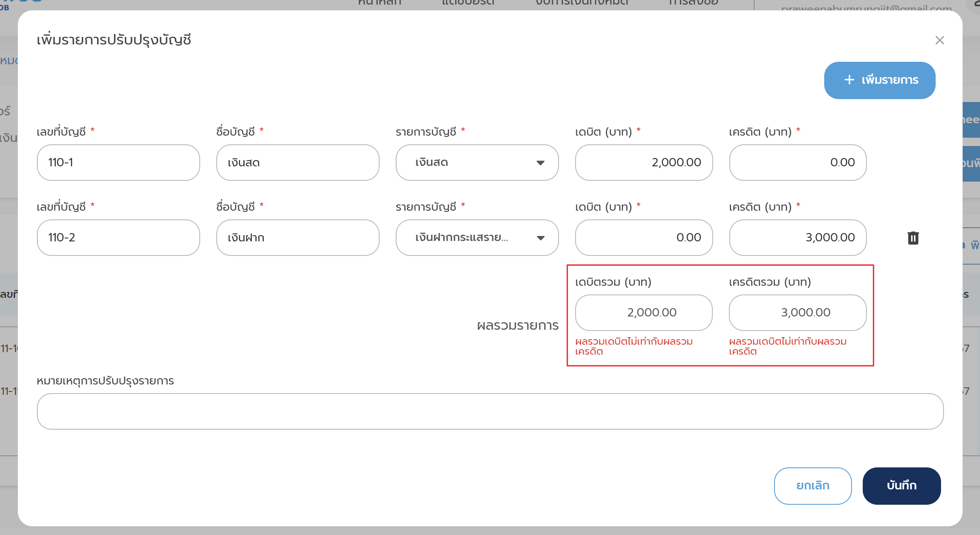Click the plus เพิ่มรายการ button
This screenshot has height=535, width=980.
[x=879, y=80]
